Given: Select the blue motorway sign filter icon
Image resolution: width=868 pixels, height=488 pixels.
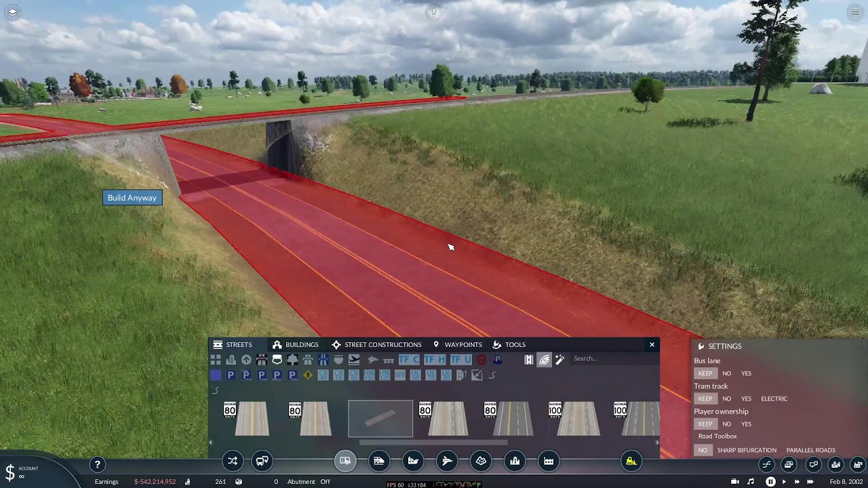Looking at the screenshot, I should tap(323, 360).
